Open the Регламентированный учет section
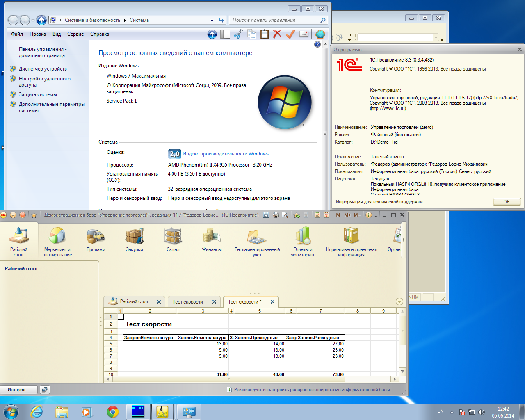The height and width of the screenshot is (420, 525). [257, 242]
